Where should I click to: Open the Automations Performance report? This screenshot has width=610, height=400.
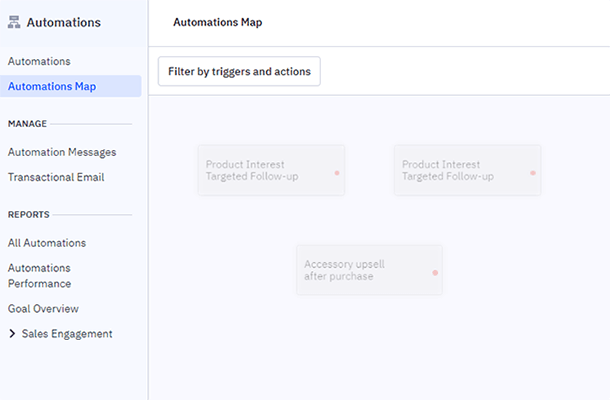(x=40, y=276)
